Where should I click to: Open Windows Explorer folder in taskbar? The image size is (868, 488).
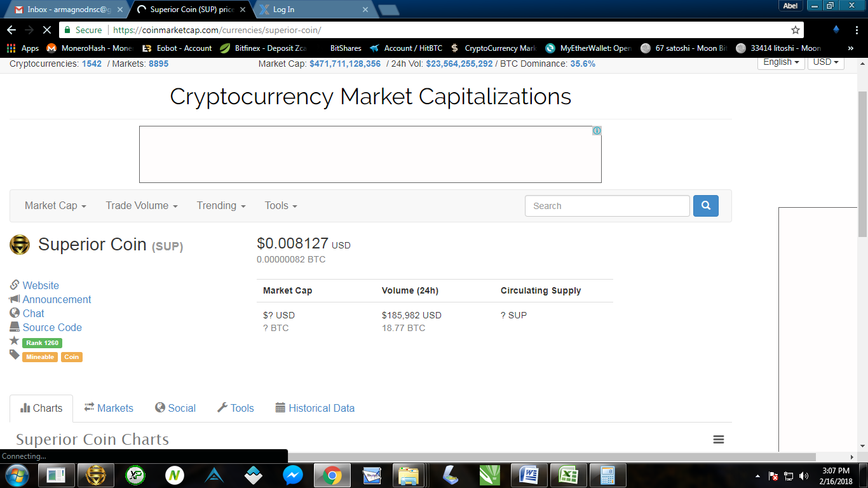tap(408, 475)
